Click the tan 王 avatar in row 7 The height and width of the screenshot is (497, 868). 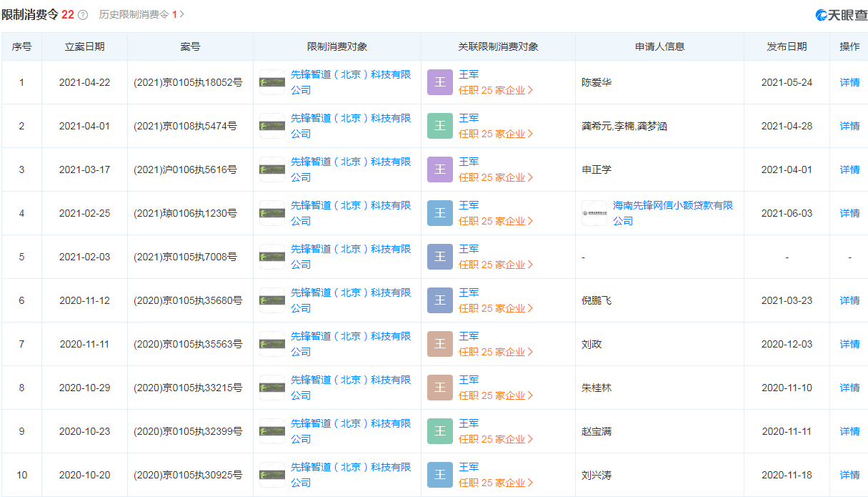(x=440, y=344)
